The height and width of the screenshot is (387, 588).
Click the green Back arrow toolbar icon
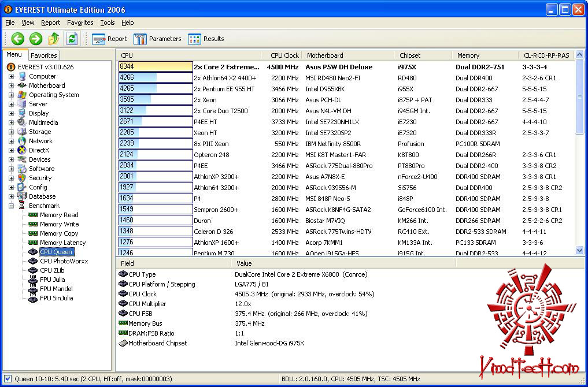coord(17,39)
